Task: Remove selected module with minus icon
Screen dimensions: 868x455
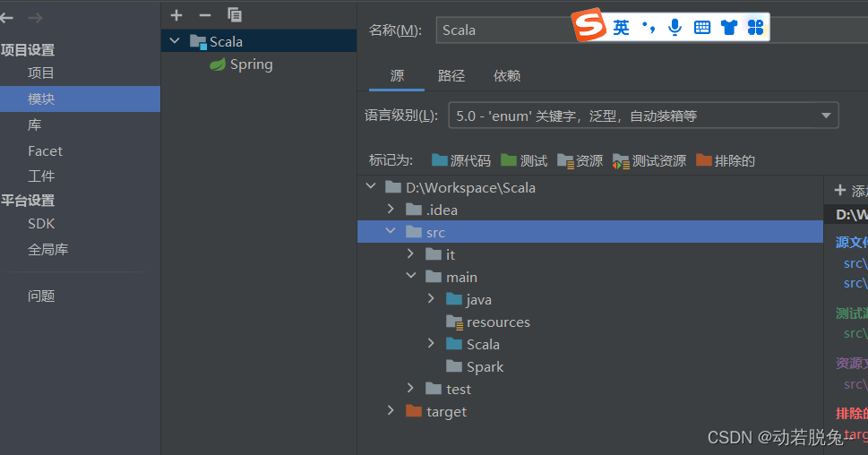Action: point(205,15)
